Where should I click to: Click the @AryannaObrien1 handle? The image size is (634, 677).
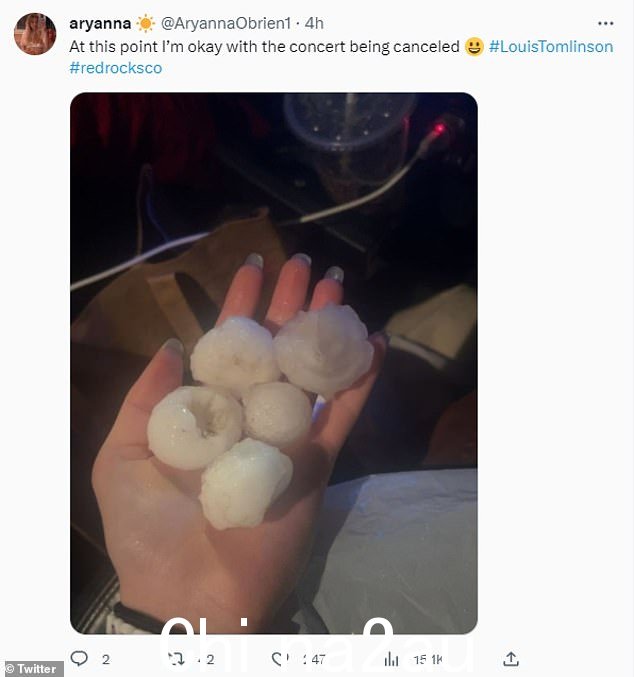point(226,23)
